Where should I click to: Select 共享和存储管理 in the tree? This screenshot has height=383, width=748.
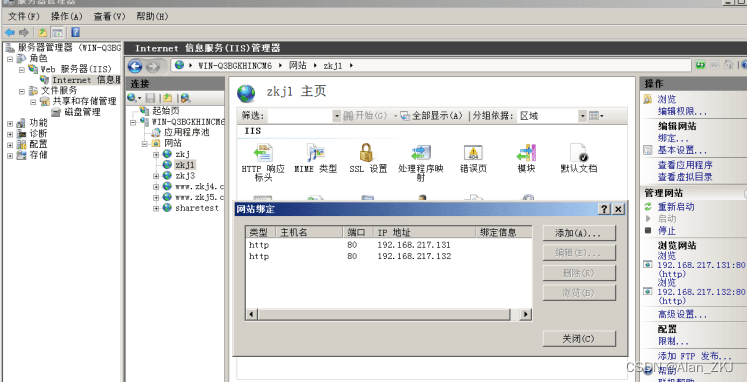[84, 101]
